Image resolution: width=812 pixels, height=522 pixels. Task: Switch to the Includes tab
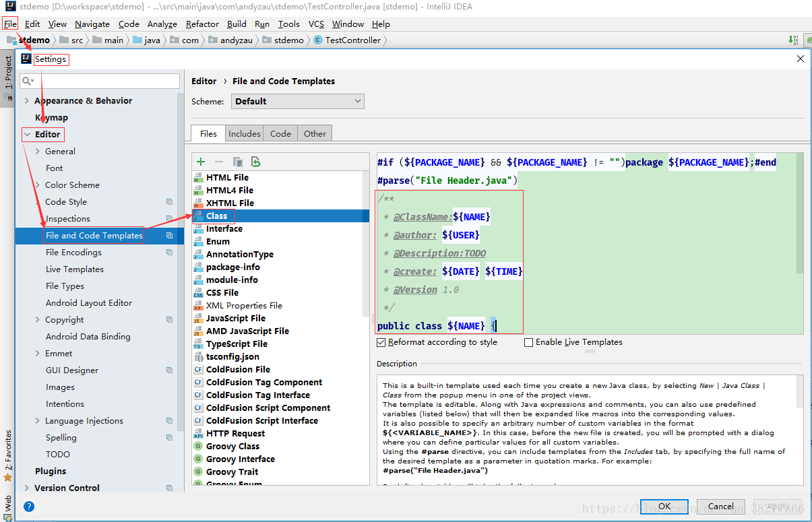click(x=244, y=134)
